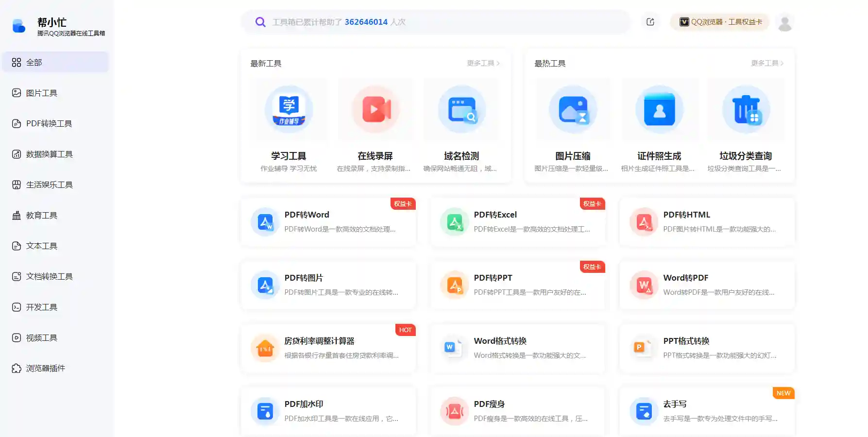Launch the 在线录屏 screen recording icon
Image resolution: width=868 pixels, height=437 pixels.
375,110
